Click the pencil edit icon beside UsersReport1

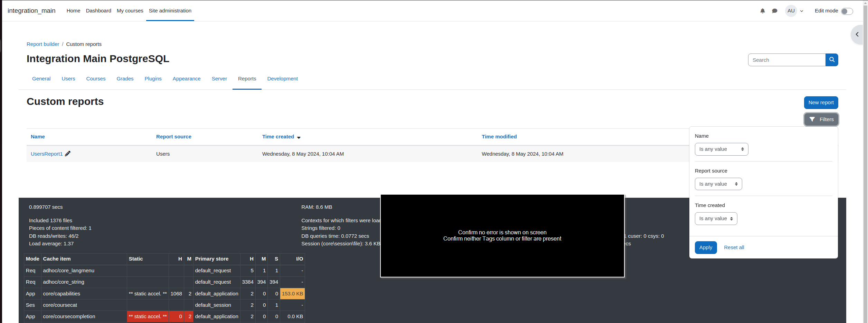68,154
